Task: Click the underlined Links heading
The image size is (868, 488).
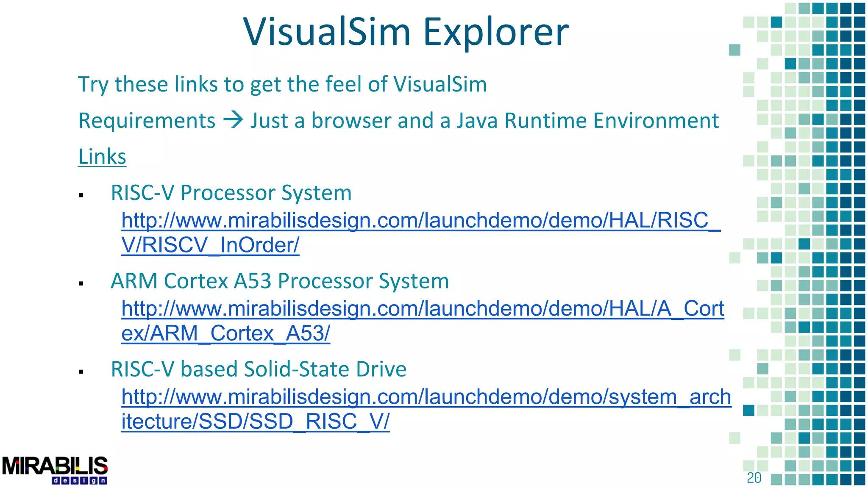Action: [102, 157]
